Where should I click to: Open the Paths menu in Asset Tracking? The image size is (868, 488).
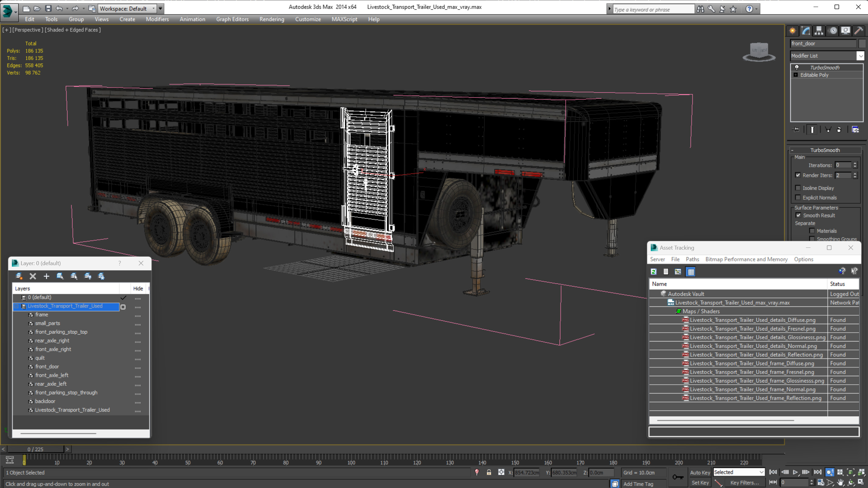[692, 259]
